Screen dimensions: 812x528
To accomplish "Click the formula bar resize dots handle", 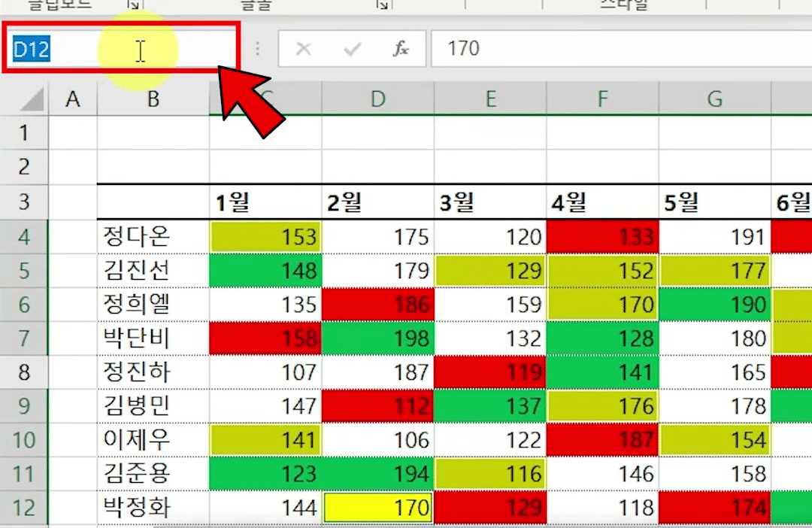I will point(257,49).
